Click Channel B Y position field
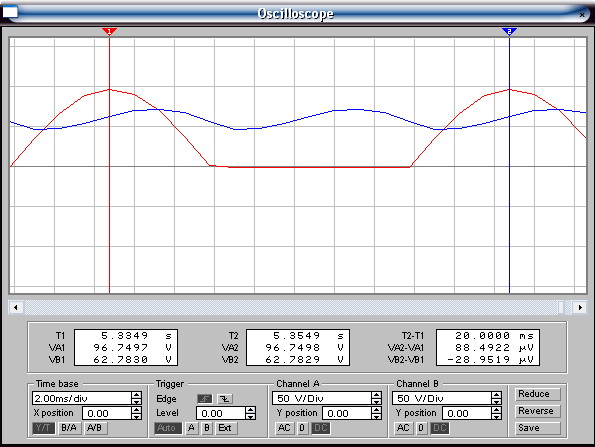 (467, 413)
